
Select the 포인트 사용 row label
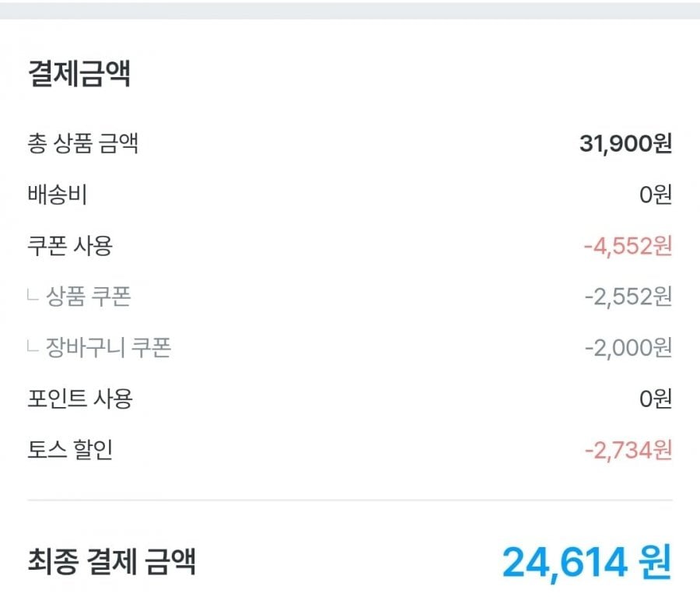pyautogui.click(x=80, y=399)
